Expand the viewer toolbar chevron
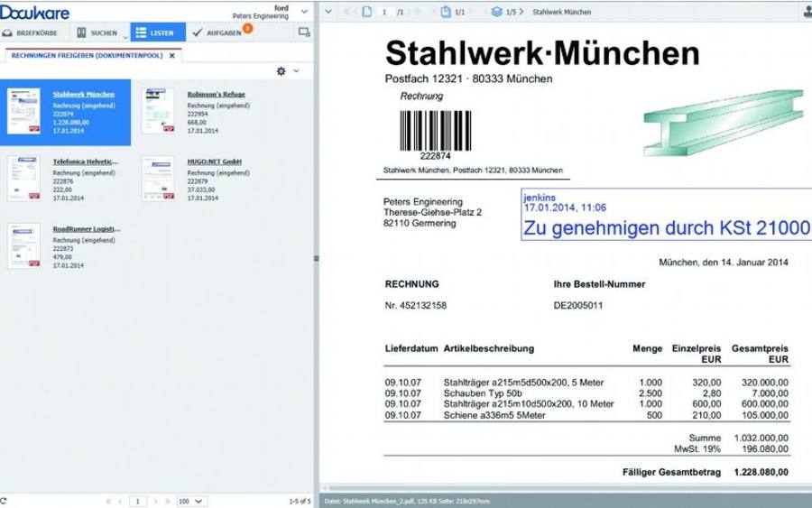This screenshot has width=812, height=508. 328,12
